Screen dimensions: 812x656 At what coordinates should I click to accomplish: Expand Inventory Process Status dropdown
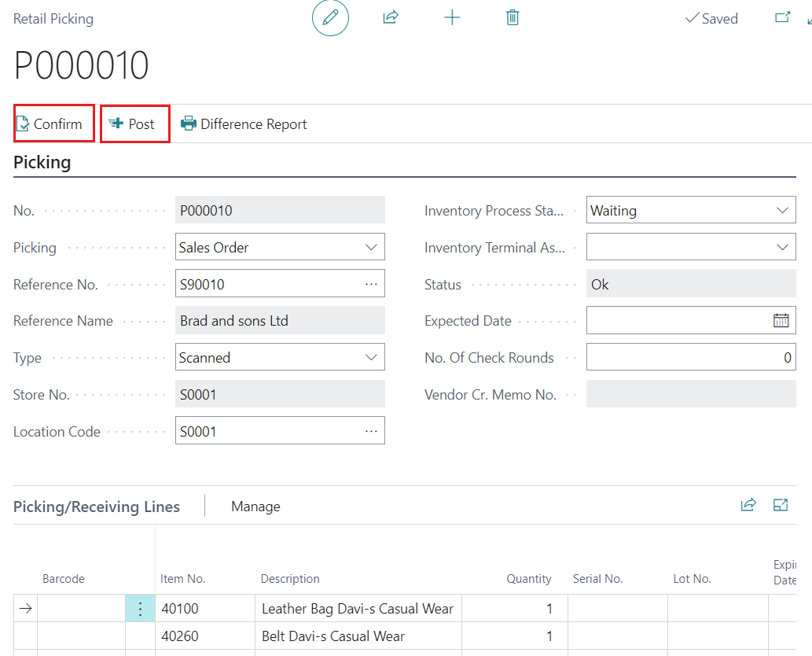782,210
